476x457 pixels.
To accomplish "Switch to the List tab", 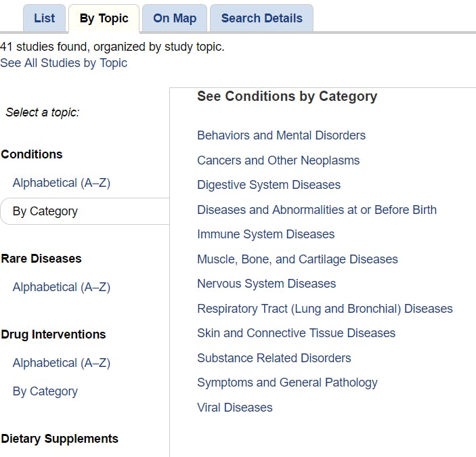I will coord(44,18).
